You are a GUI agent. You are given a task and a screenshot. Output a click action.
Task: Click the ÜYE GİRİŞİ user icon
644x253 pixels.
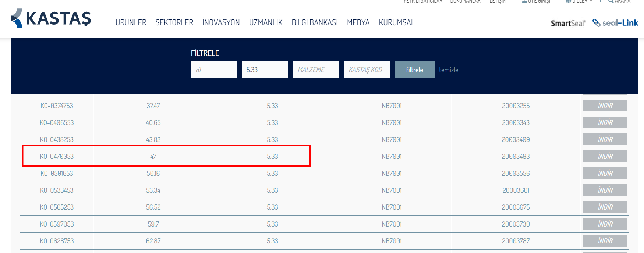[524, 1]
